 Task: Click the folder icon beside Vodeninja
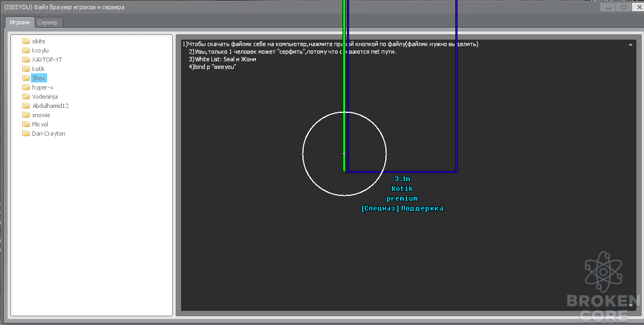26,97
